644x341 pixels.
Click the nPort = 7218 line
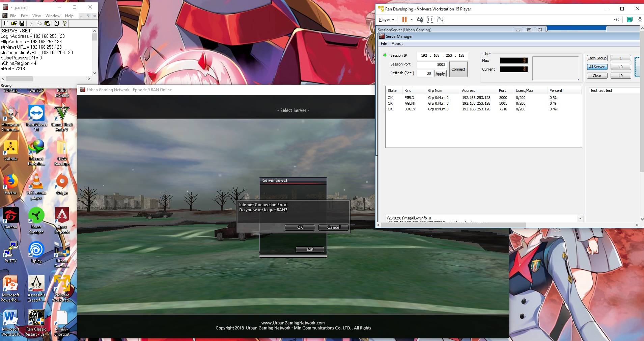[x=13, y=69]
